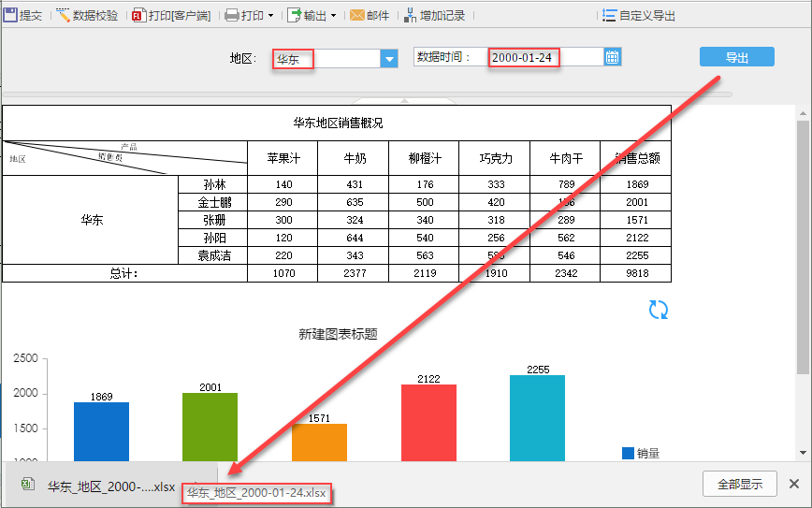
Task: Click salesperson cell 张珊
Action: coord(213,220)
